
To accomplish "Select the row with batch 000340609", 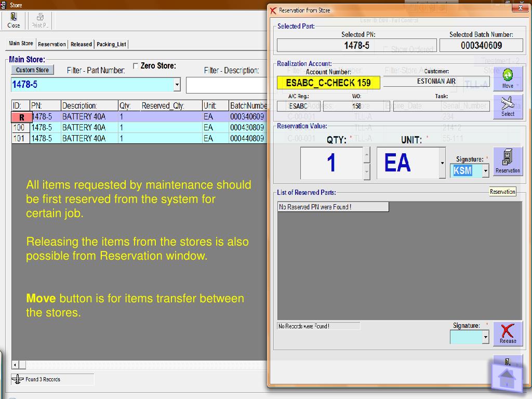I will coord(139,117).
